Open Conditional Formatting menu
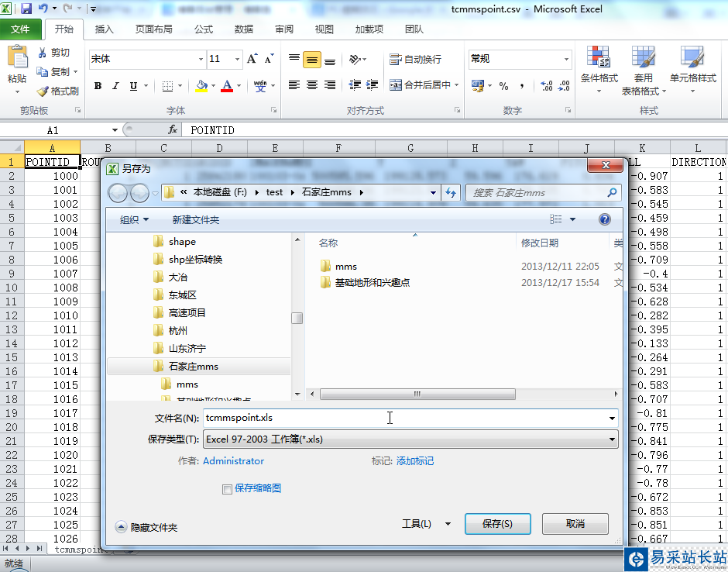 [599, 69]
